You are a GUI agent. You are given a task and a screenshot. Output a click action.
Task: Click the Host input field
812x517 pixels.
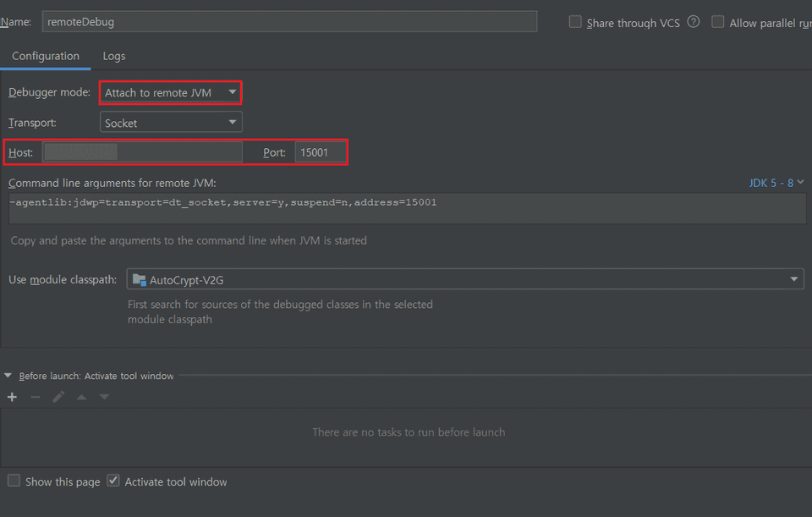tap(142, 152)
